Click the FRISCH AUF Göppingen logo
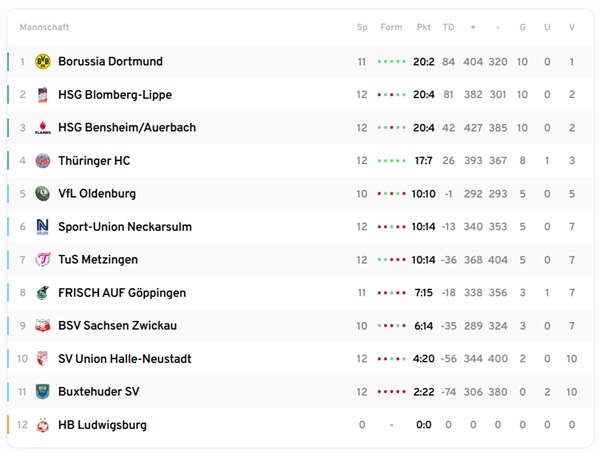This screenshot has height=453, width=600. click(42, 293)
